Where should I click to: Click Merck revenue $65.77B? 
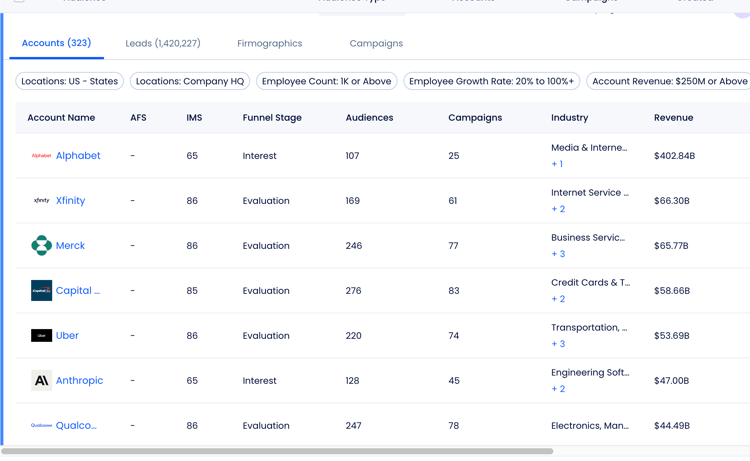[671, 246]
